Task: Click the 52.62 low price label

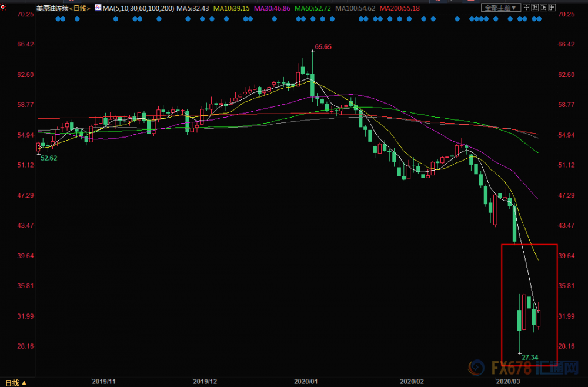Action: pos(49,158)
